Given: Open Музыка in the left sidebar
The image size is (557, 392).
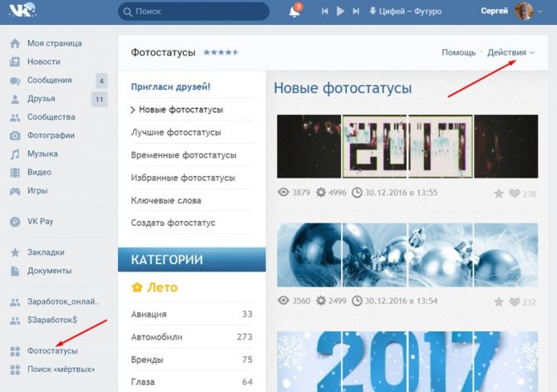Looking at the screenshot, I should (42, 154).
